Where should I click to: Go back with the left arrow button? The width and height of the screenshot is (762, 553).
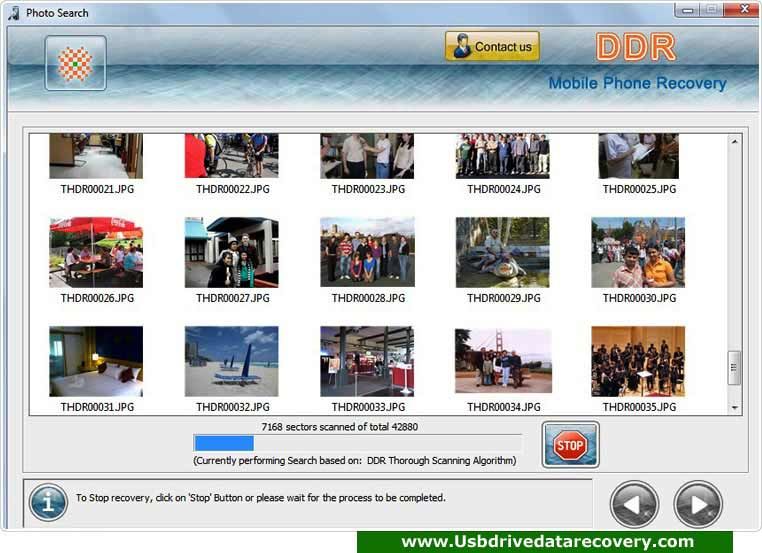(x=634, y=504)
